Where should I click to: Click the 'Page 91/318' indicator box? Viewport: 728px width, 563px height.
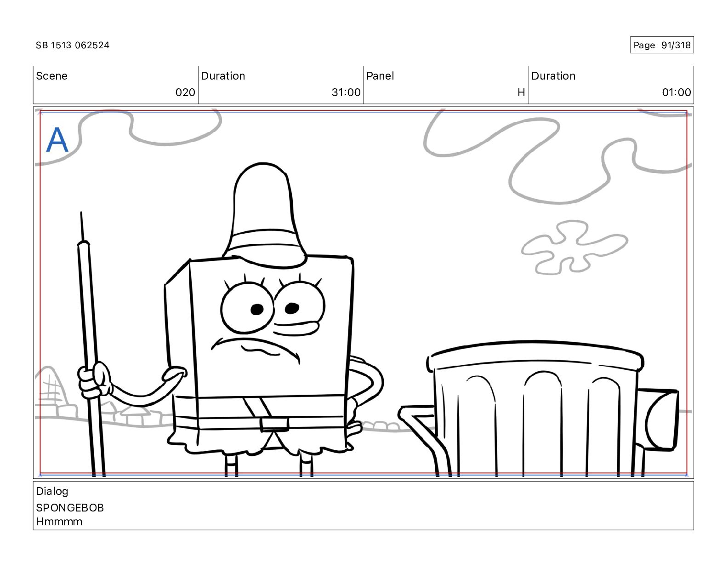(662, 45)
